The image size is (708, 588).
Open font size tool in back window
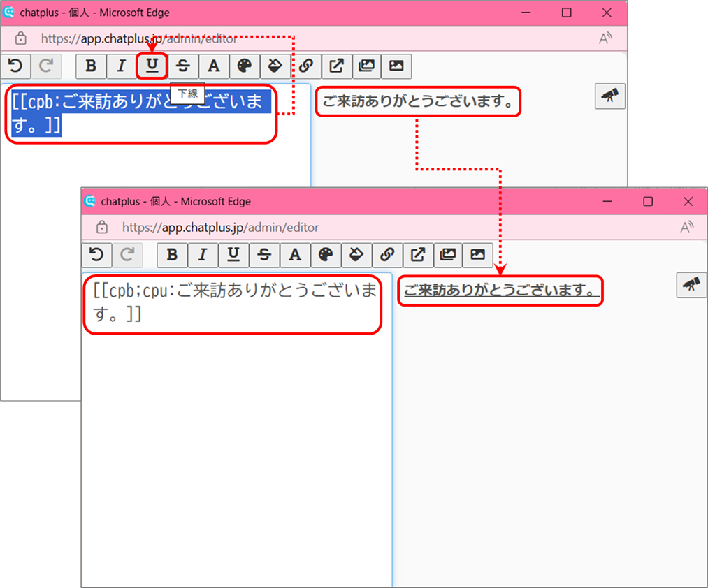point(214,66)
